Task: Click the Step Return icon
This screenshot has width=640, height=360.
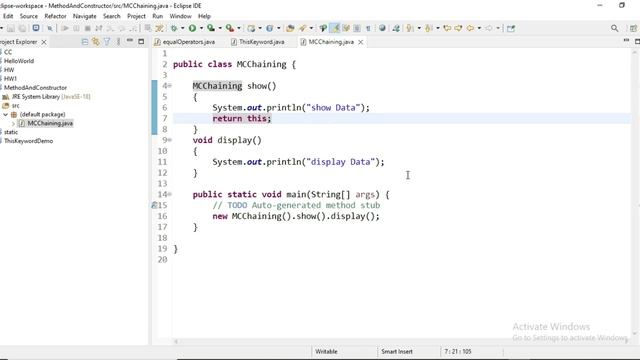Action: tap(133, 28)
